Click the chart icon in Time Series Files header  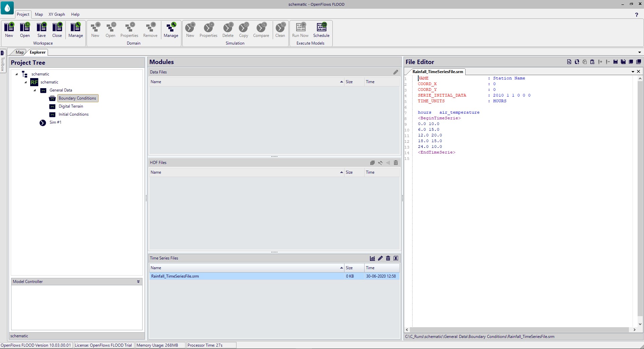pos(372,258)
